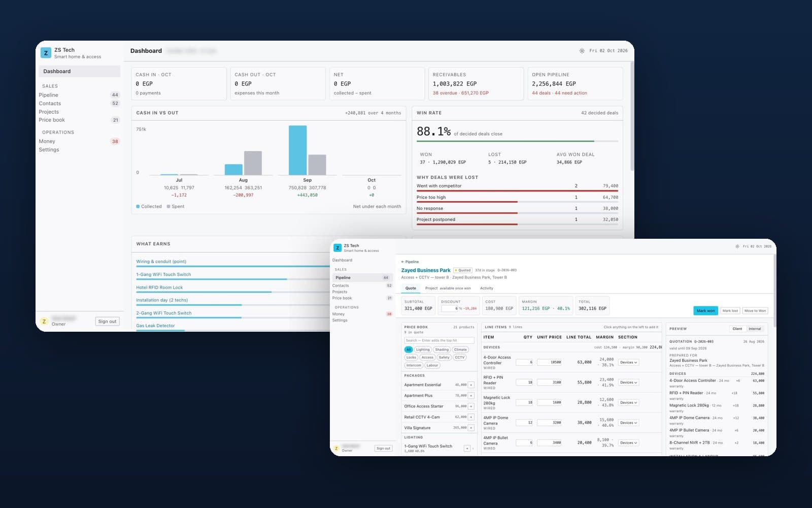The image size is (812, 508).
Task: Click the Mark won button
Action: click(705, 310)
